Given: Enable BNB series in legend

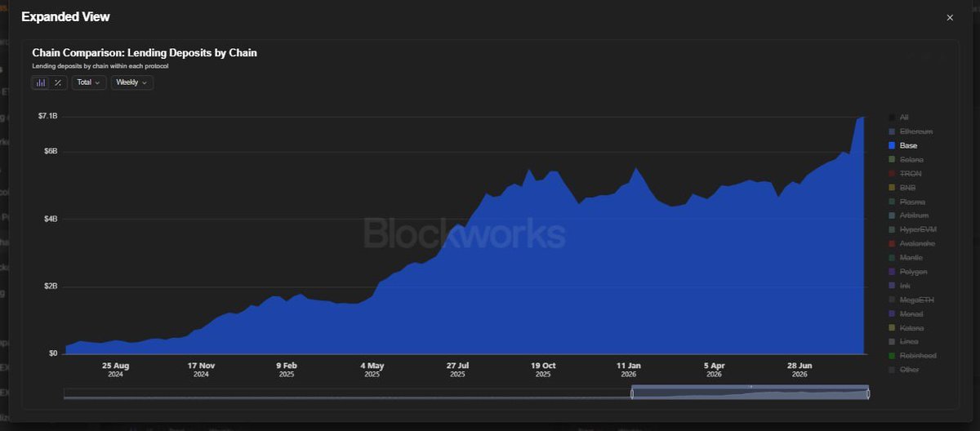Looking at the screenshot, I should pos(902,188).
